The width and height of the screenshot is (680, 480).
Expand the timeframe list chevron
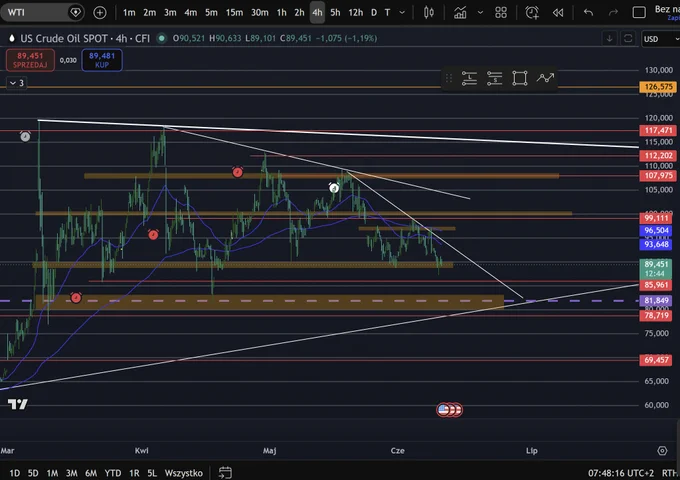click(402, 13)
